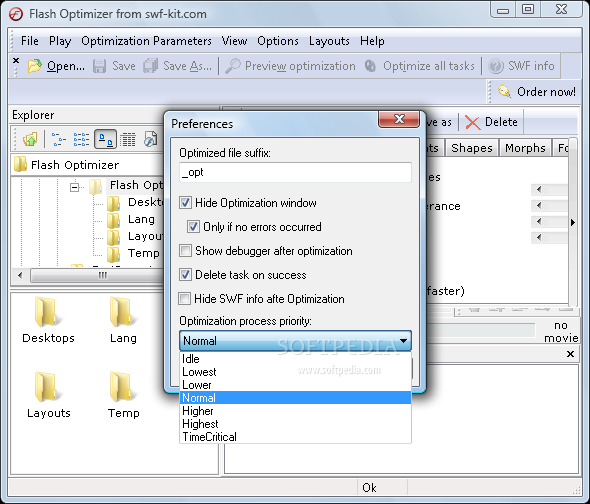
Task: Select Lower priority option
Action: pyautogui.click(x=295, y=385)
